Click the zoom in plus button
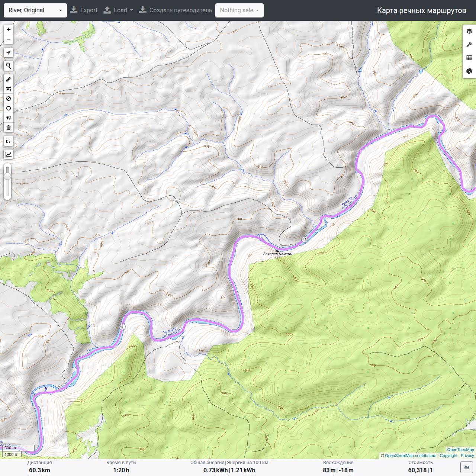Image resolution: width=476 pixels, height=476 pixels. point(9,29)
